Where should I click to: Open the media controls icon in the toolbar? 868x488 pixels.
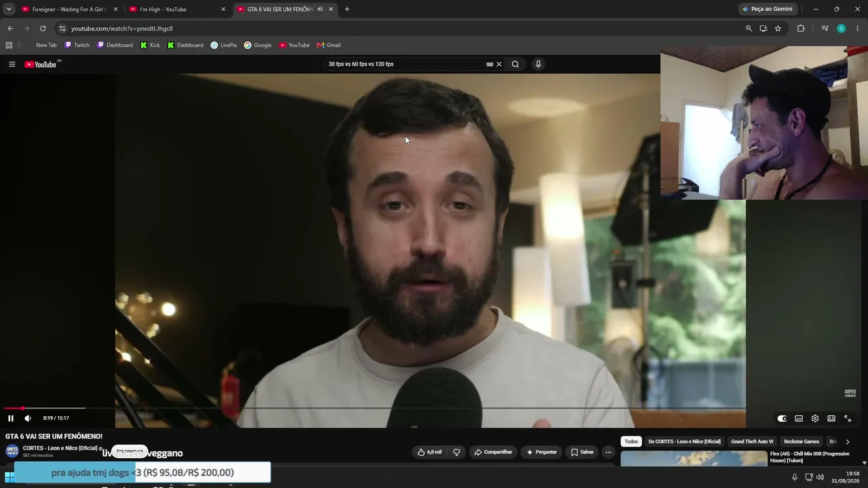825,28
